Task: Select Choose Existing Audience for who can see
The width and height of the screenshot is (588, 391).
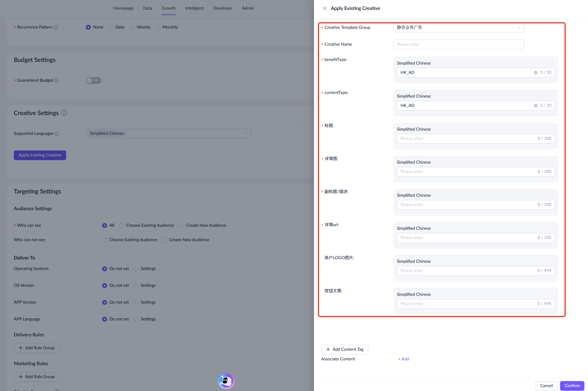Action: [121, 226]
